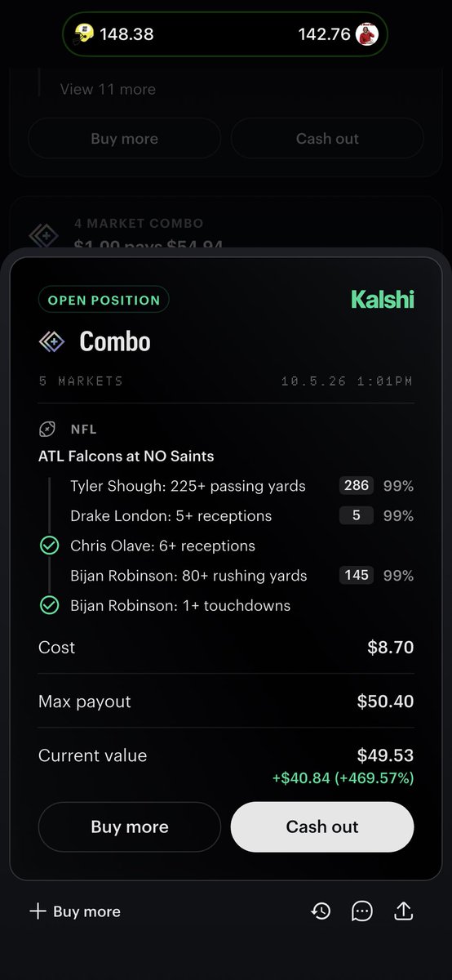Tap the 4 Market Combo diamond icon
This screenshot has width=452, height=980.
click(43, 236)
